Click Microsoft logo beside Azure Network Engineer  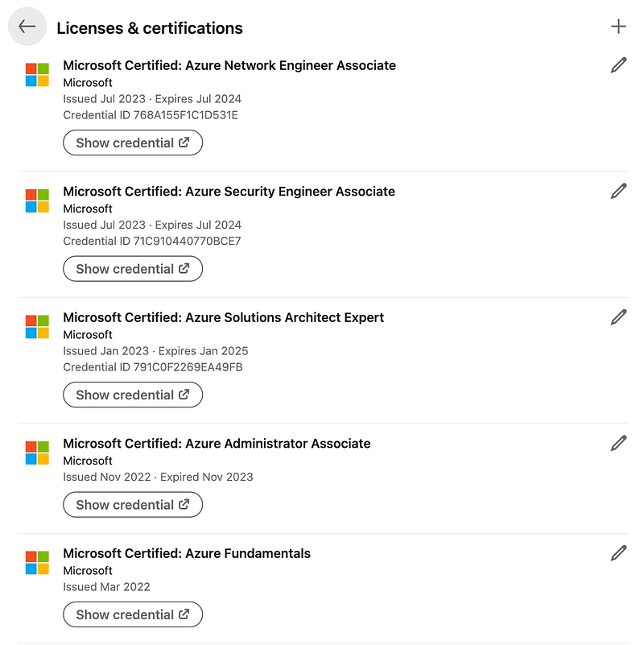(37, 75)
